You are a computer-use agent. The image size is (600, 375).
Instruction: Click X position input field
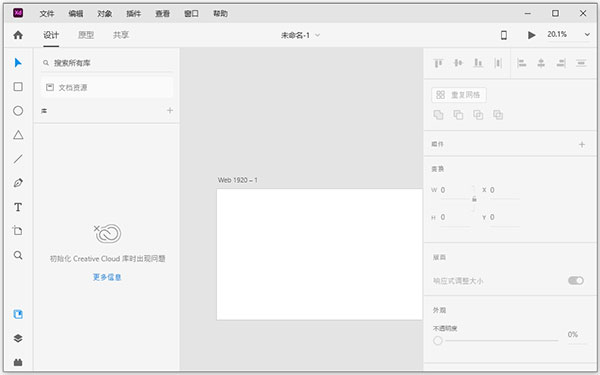point(504,190)
